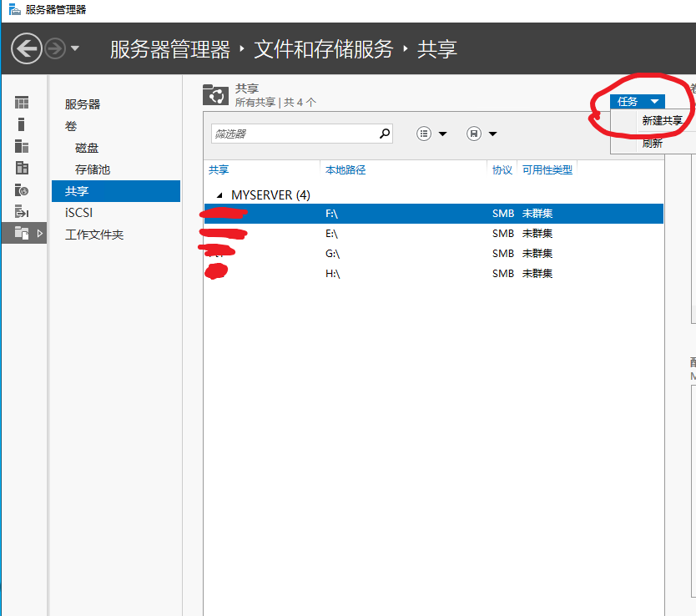Open the navigation history dropdown arrow
Viewport: 696px width, 616px height.
point(75,48)
